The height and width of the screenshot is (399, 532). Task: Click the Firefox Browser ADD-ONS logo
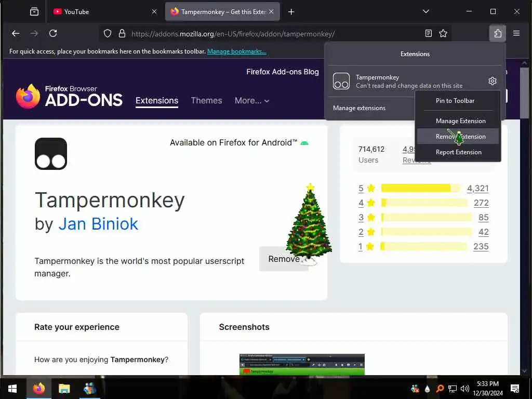click(69, 96)
